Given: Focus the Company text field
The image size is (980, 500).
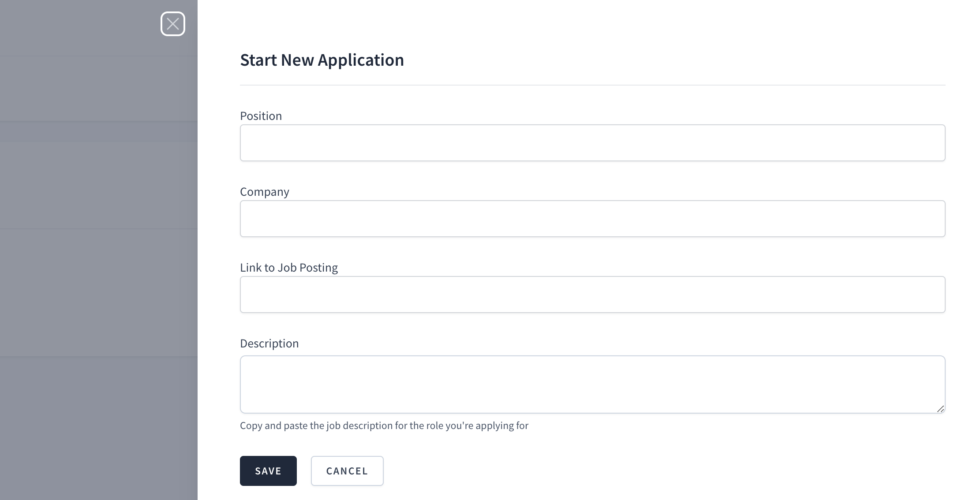Looking at the screenshot, I should 592,219.
